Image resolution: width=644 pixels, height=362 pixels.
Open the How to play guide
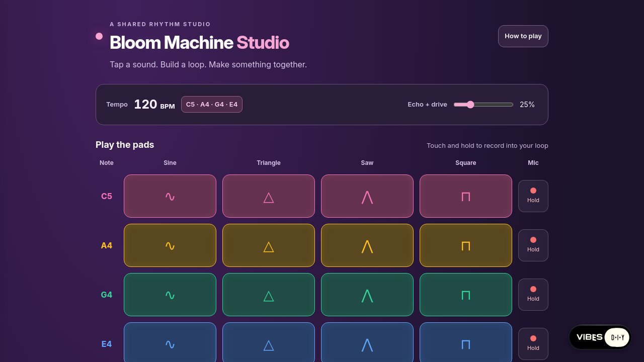(x=523, y=36)
